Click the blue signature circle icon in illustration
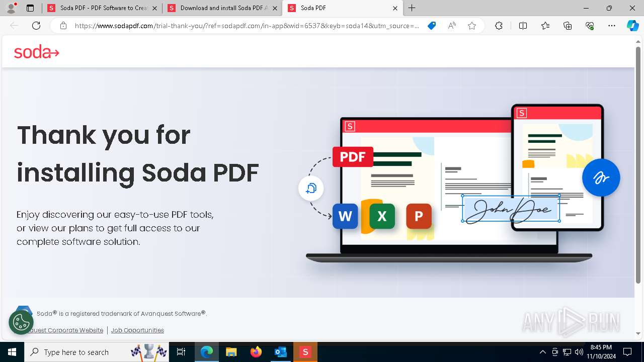644x362 pixels. click(x=601, y=177)
